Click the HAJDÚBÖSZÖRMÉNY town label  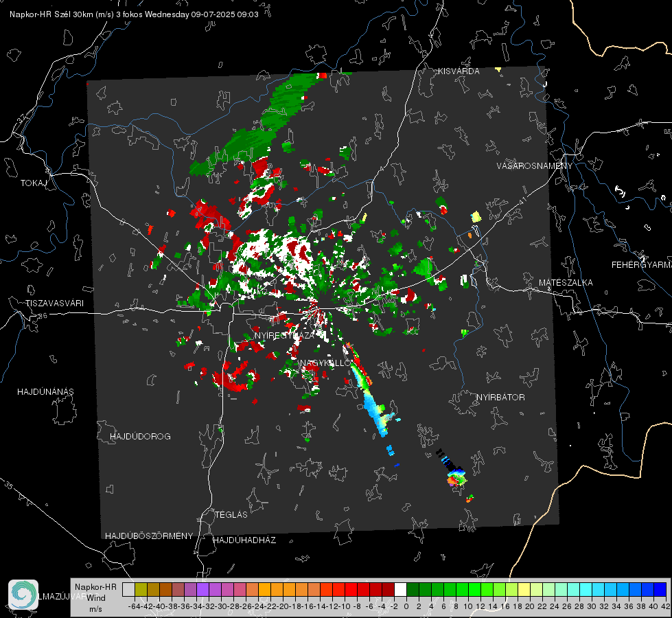tap(149, 536)
